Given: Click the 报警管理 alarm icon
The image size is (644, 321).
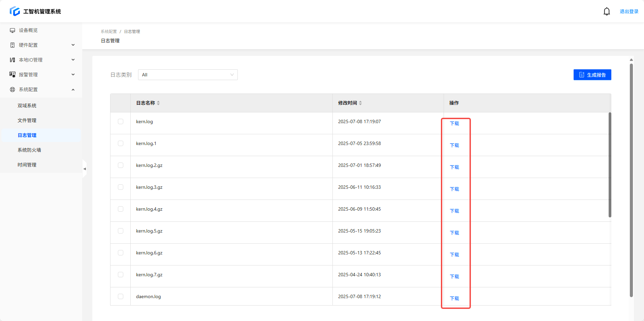Looking at the screenshot, I should 12,75.
